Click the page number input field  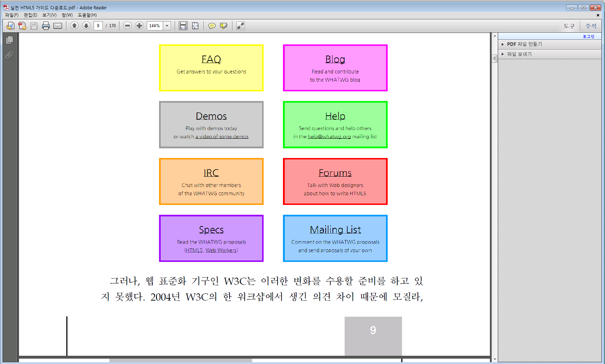point(98,26)
